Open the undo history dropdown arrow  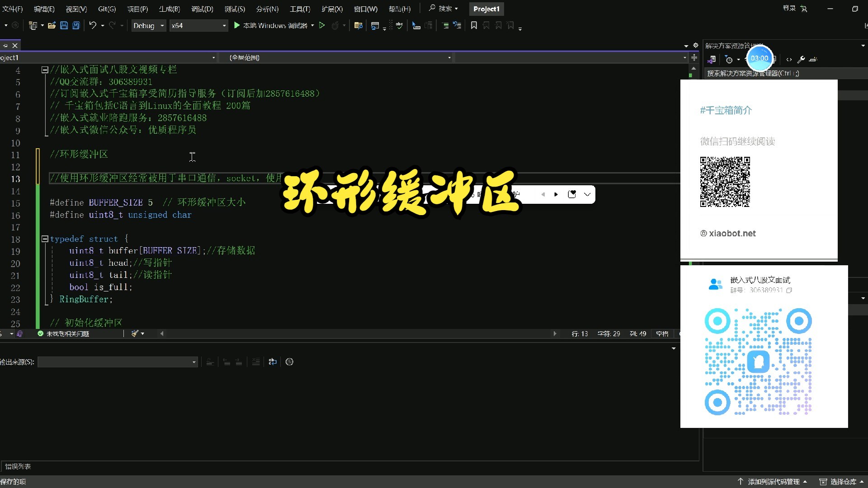(x=103, y=26)
